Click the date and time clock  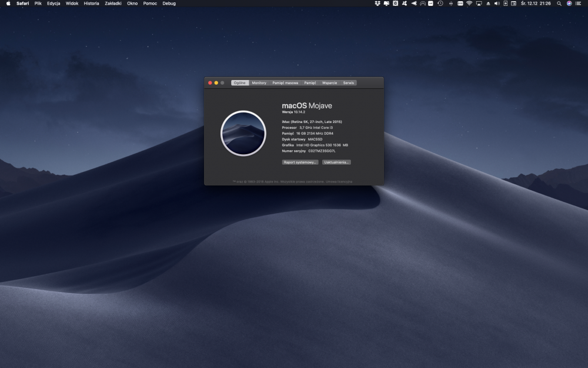(536, 4)
